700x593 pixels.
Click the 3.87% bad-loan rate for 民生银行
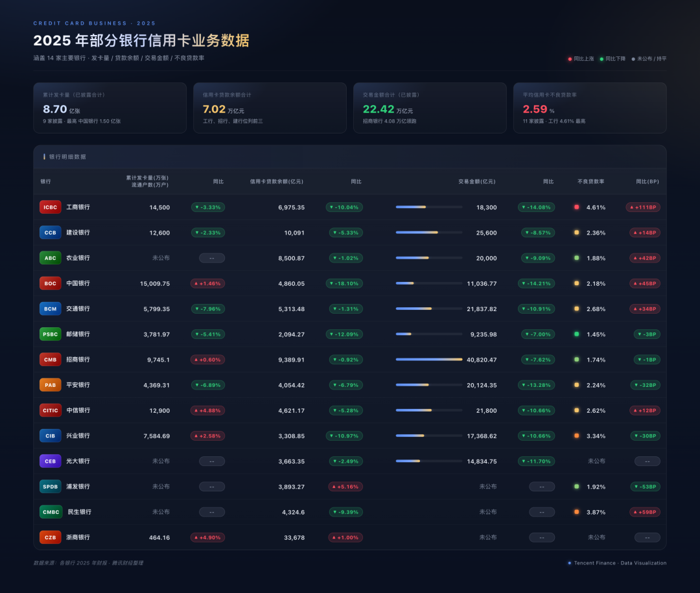tap(596, 512)
